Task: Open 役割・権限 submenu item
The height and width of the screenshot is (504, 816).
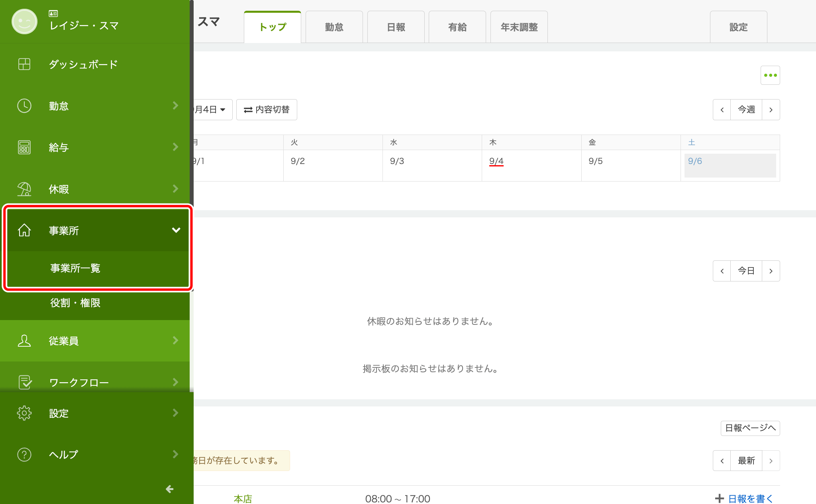Action: (x=75, y=303)
